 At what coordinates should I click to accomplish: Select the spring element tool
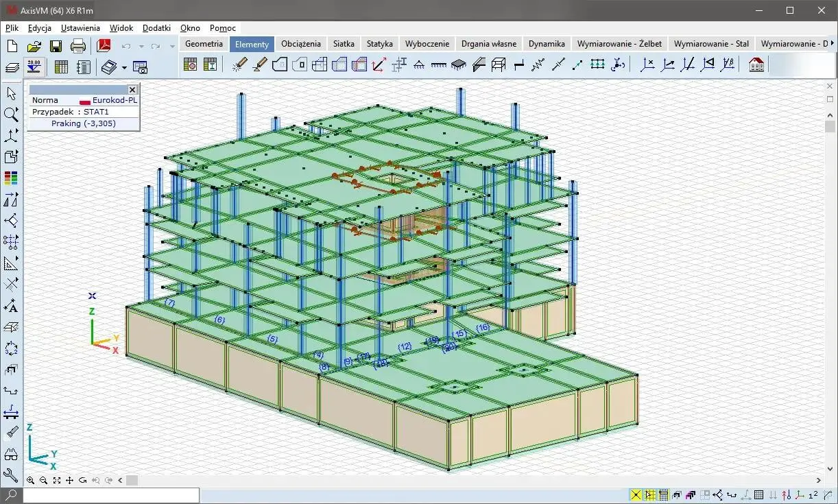click(x=538, y=65)
